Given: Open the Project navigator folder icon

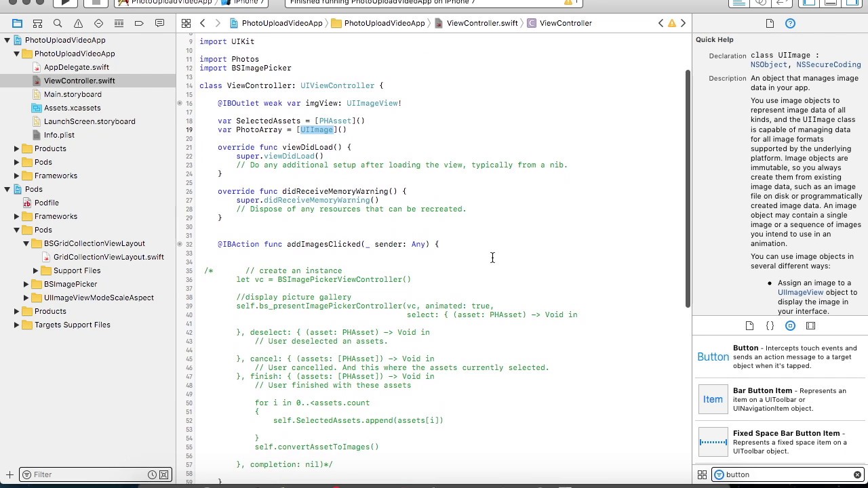Looking at the screenshot, I should [x=18, y=23].
